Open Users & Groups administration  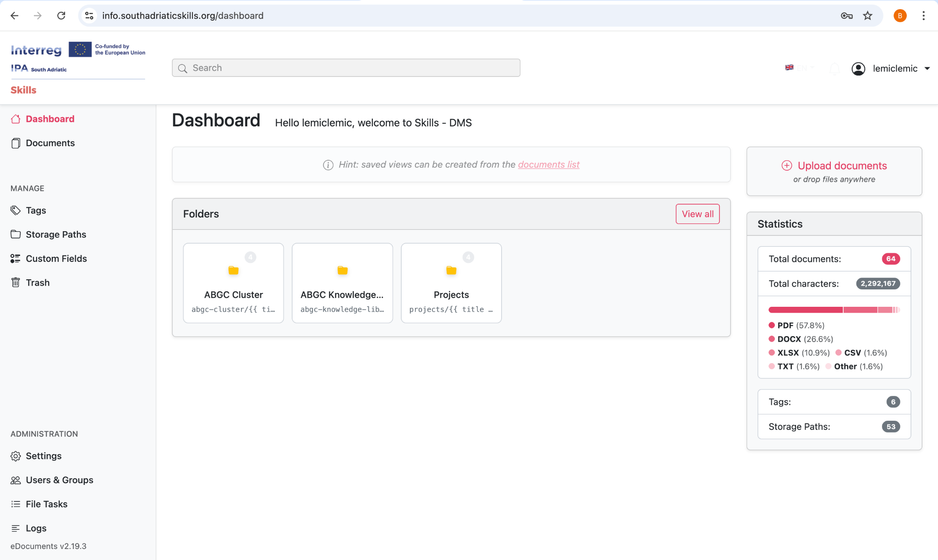[x=60, y=480]
